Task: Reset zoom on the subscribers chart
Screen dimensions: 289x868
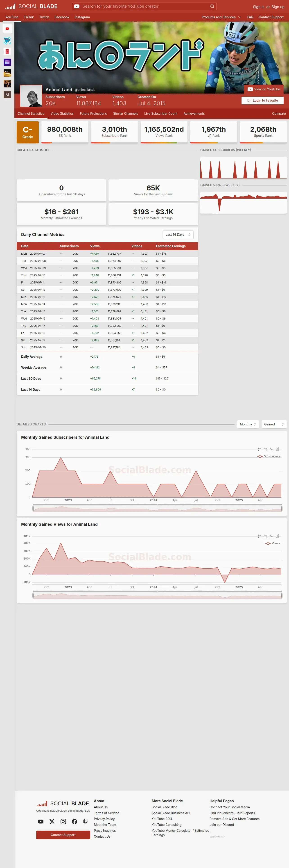Action: click(265, 449)
